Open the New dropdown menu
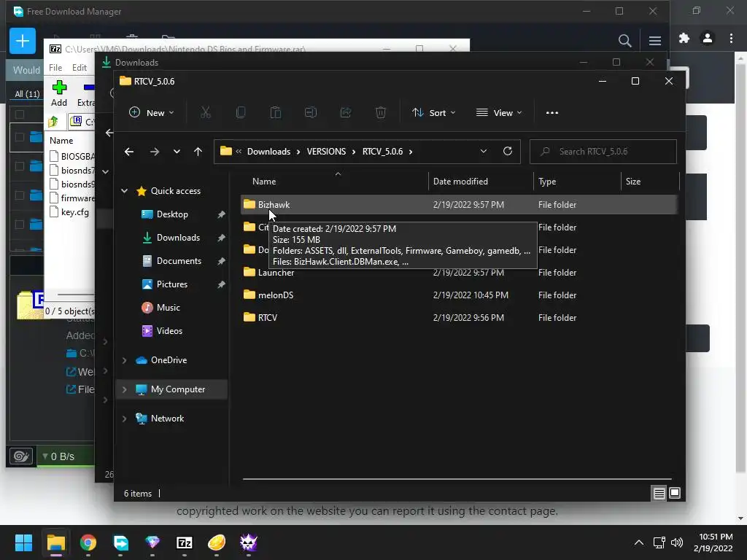 pyautogui.click(x=152, y=113)
